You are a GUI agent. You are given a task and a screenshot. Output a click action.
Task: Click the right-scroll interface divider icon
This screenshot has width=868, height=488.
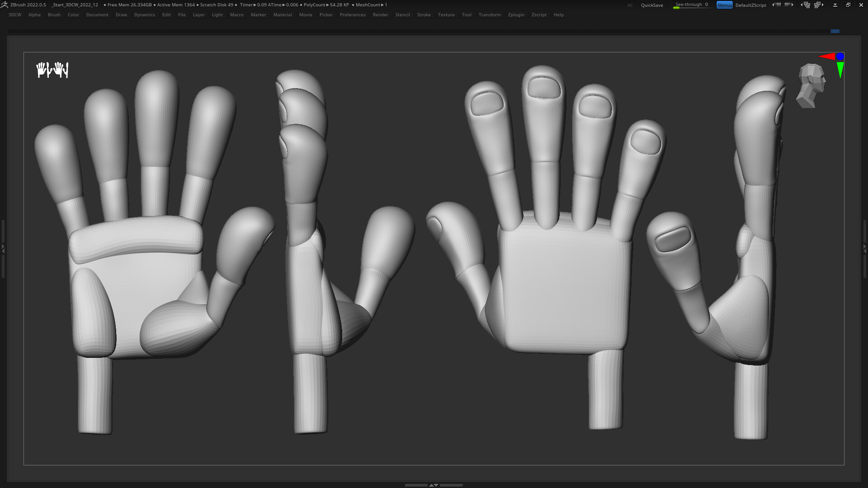coord(788,5)
